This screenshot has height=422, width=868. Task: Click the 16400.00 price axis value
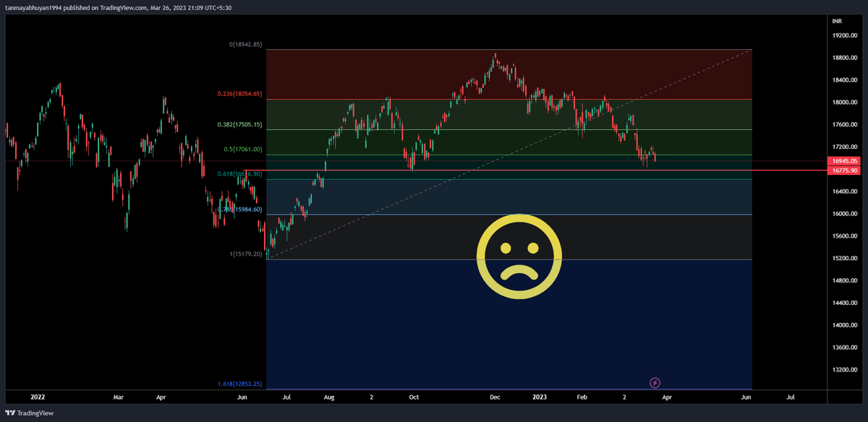[x=844, y=191]
